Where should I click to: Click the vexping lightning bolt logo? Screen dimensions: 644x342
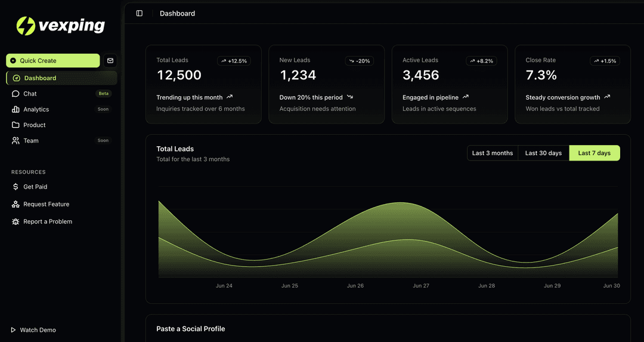pos(26,26)
